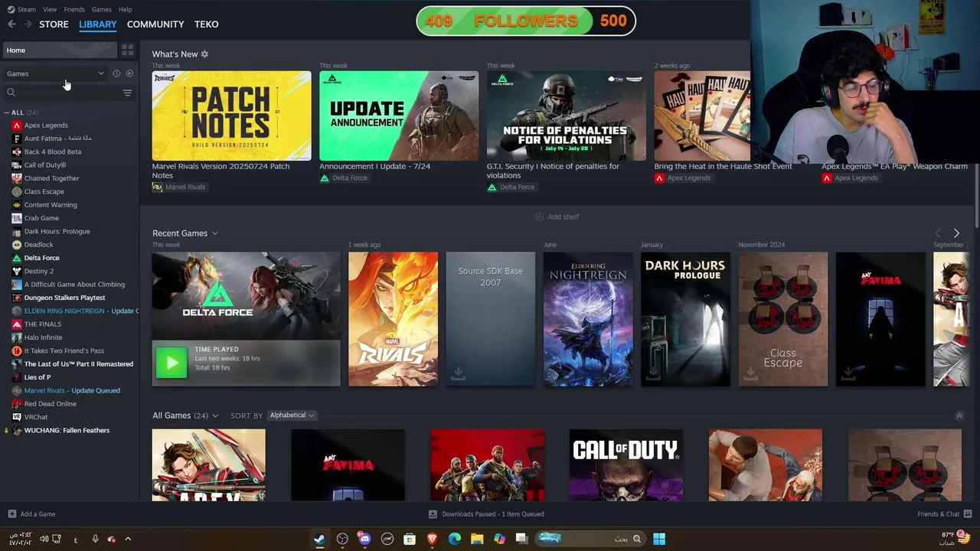Open Notice of Penalties news thumbnail

[x=566, y=116]
